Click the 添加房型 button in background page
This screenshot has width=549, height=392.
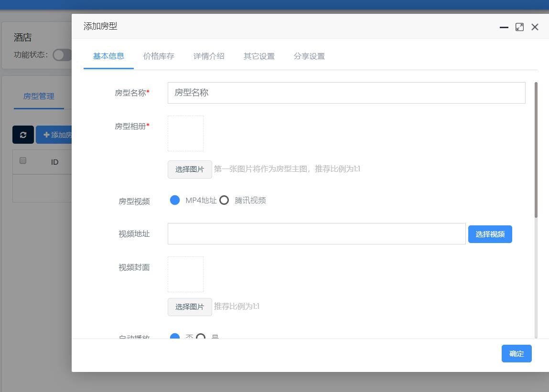[x=54, y=135]
